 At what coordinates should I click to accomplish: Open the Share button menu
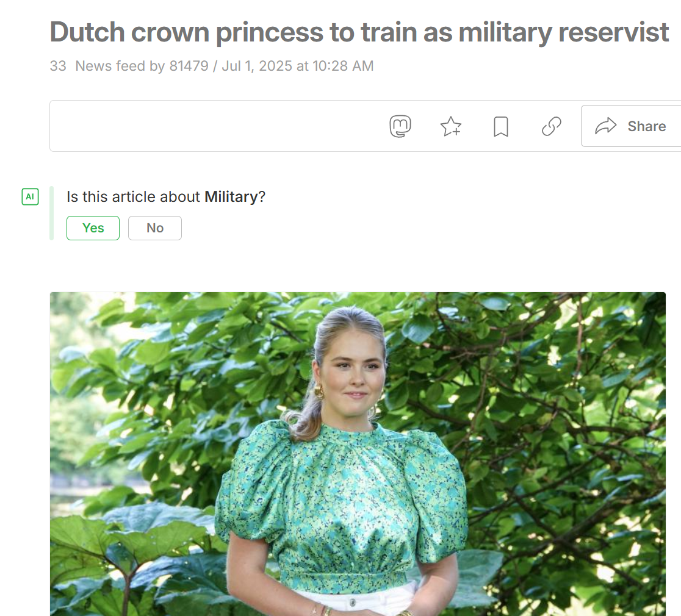(631, 126)
